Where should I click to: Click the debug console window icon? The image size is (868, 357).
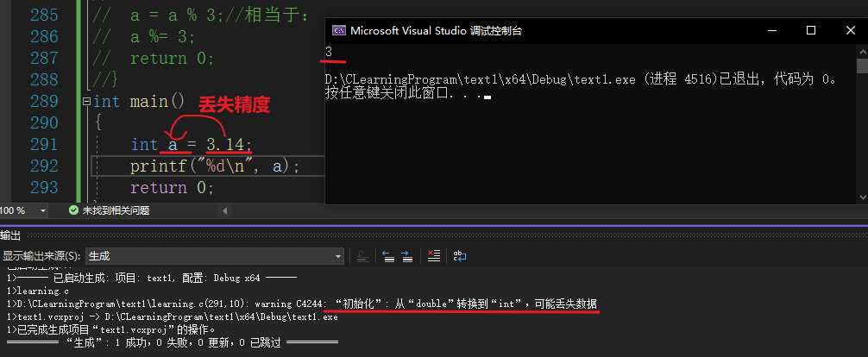click(338, 30)
